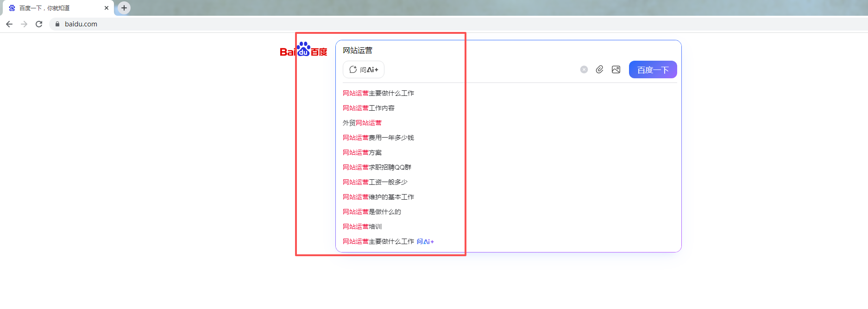868x309 pixels.
Task: Reload the page with refresh icon
Action: (39, 24)
